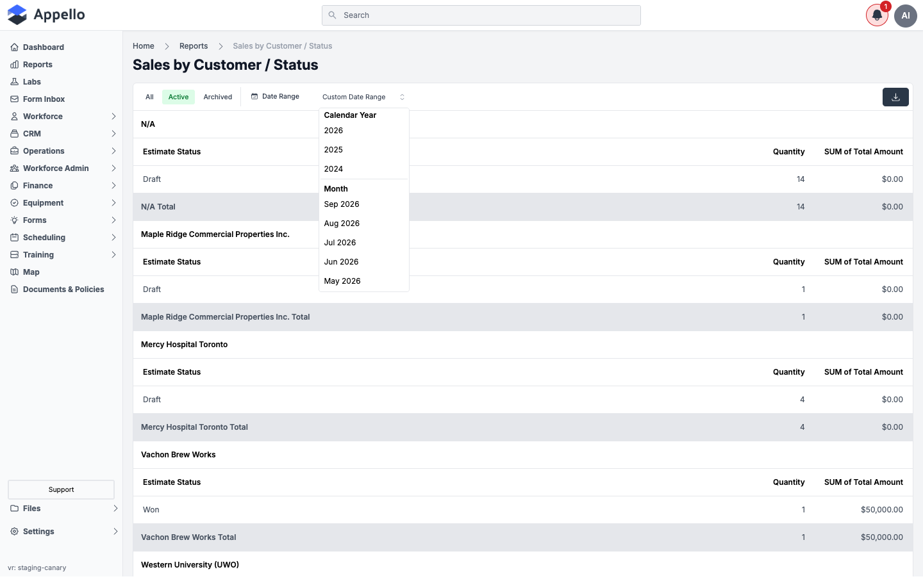Expand the Finance sidebar section
The height and width of the screenshot is (588, 923).
(x=113, y=186)
